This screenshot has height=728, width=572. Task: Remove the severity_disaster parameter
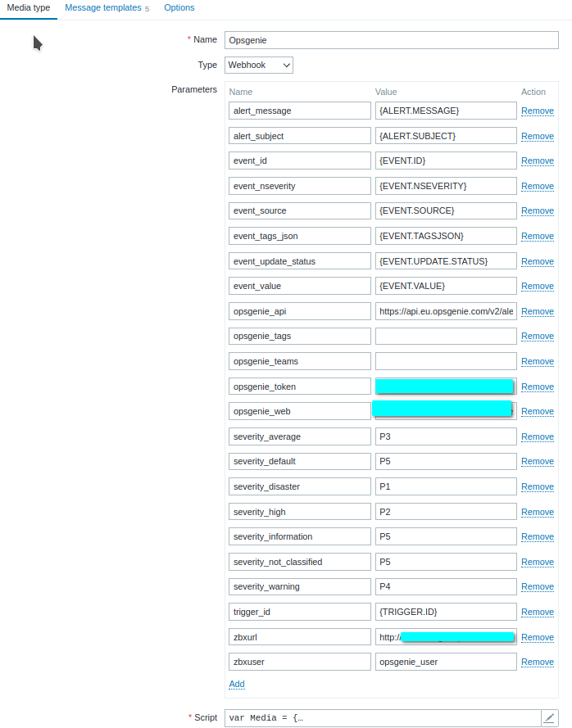[537, 486]
